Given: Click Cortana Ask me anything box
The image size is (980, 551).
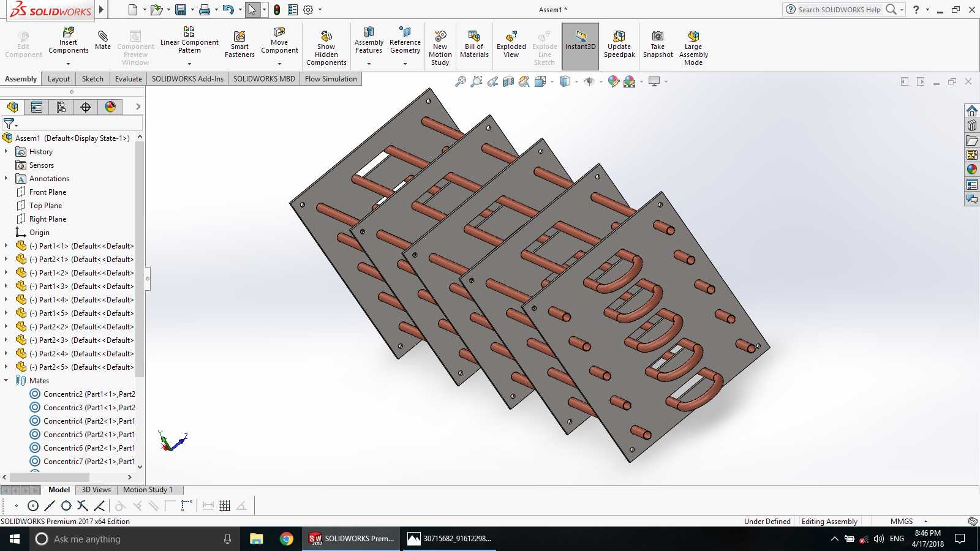Looking at the screenshot, I should 134,539.
